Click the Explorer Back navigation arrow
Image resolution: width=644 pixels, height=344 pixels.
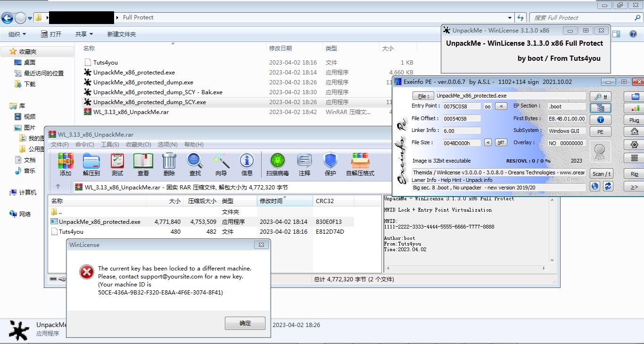click(7, 18)
